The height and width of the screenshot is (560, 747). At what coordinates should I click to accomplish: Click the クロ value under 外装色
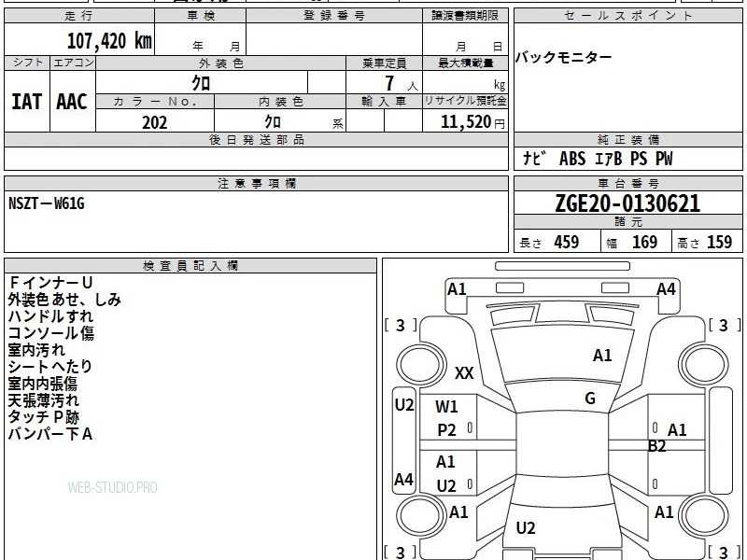click(x=201, y=83)
